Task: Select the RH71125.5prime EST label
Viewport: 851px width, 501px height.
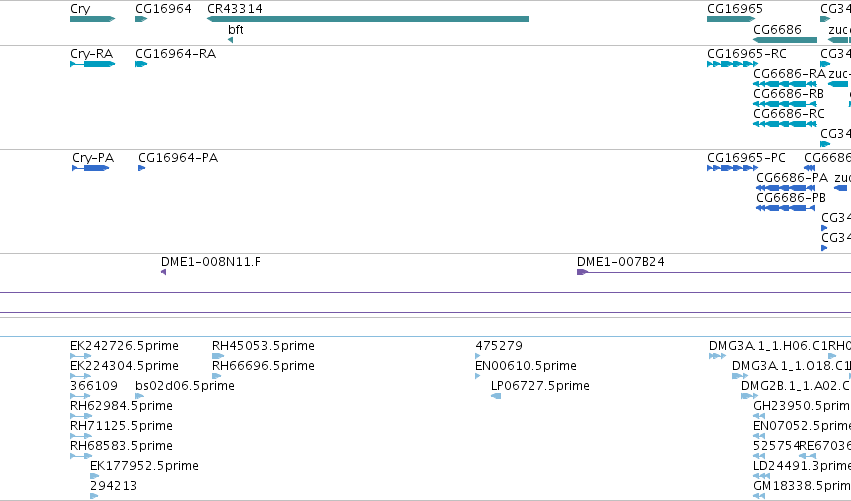Action: coord(121,426)
